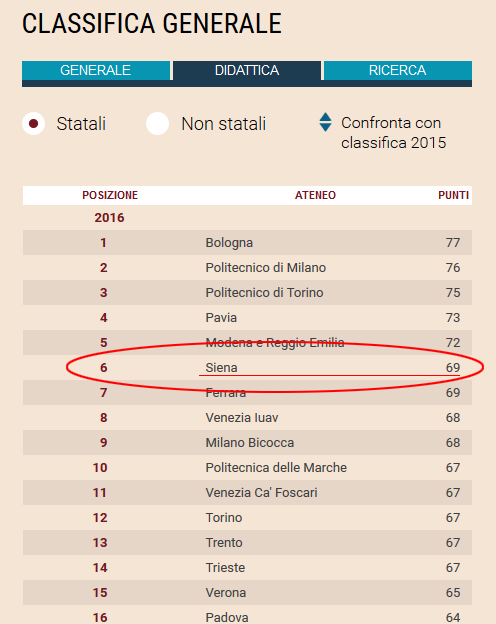
Task: Click Confronta con classifica 2015 link
Action: coord(394,133)
